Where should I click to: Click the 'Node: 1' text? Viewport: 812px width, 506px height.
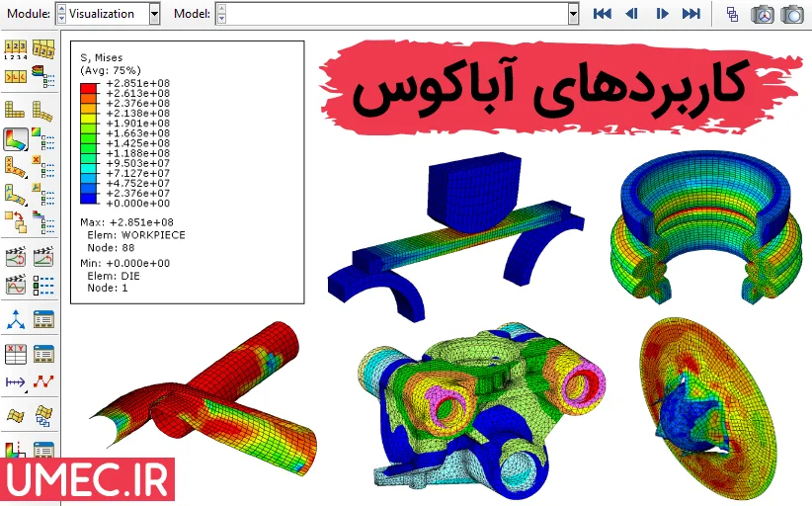click(x=108, y=288)
